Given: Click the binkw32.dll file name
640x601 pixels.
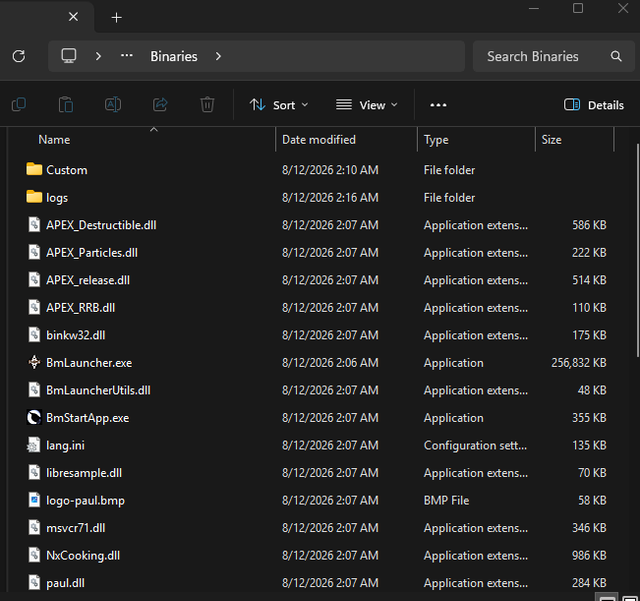Looking at the screenshot, I should pos(76,335).
